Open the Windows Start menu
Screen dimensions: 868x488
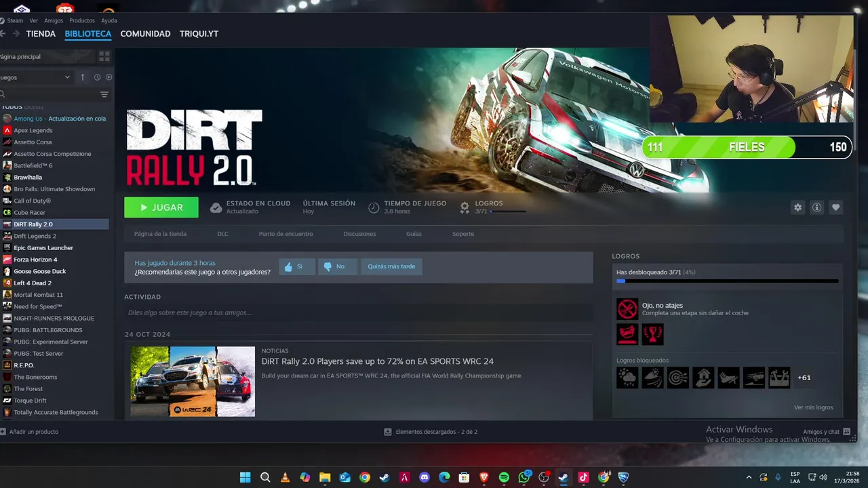tap(245, 477)
